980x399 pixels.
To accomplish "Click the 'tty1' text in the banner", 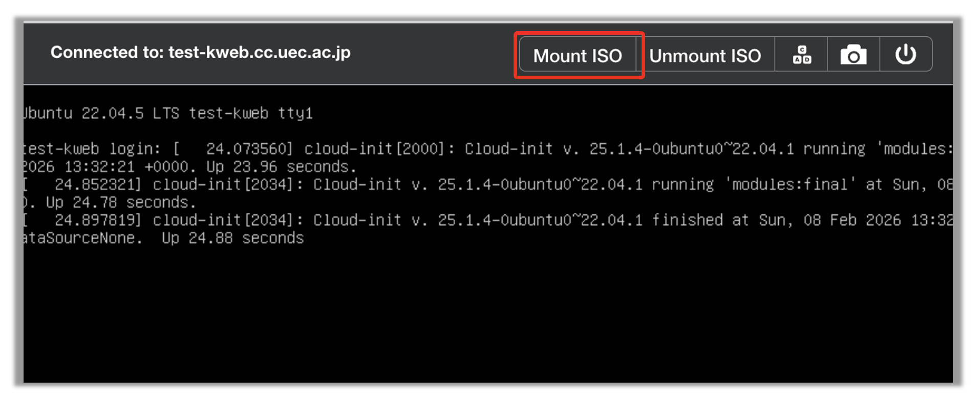I will (295, 113).
